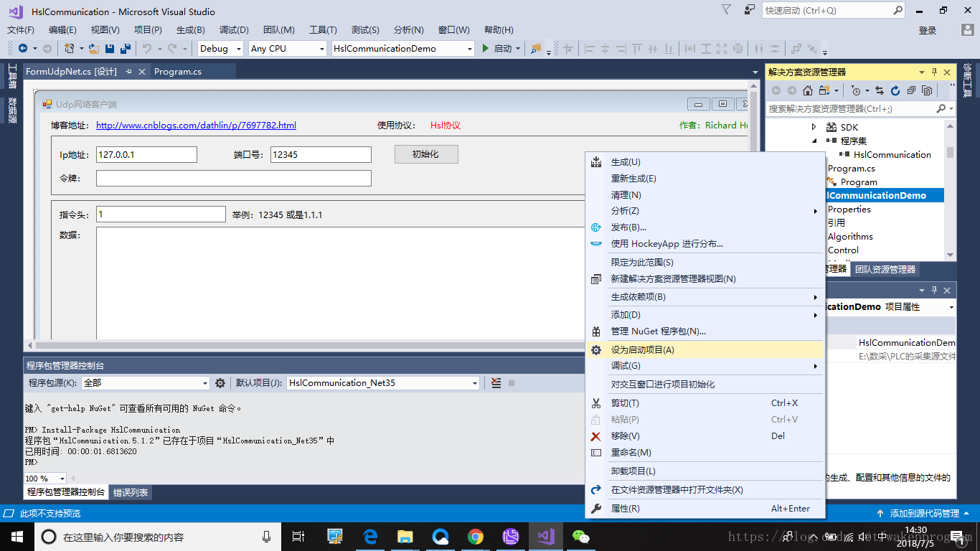Click the feedback icon beside Quick Launch
This screenshot has height=551, width=980.
pos(749,10)
